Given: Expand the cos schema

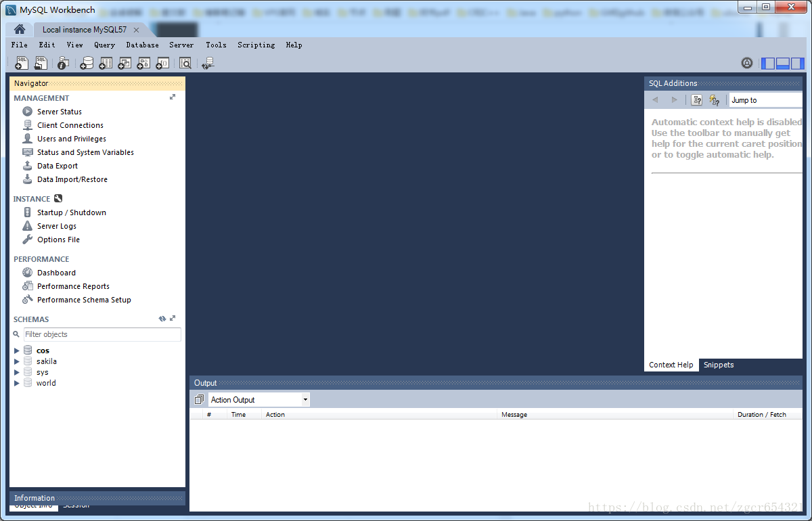Looking at the screenshot, I should click(17, 350).
